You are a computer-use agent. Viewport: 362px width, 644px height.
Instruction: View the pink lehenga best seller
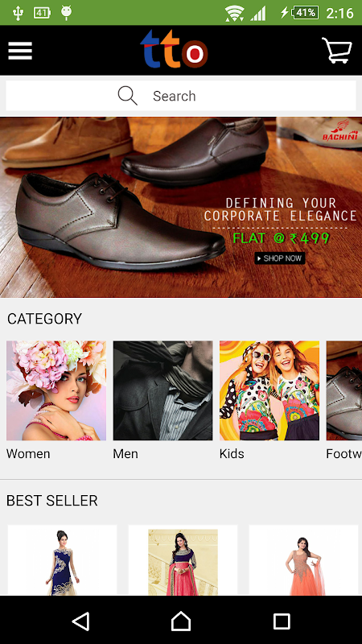183,560
